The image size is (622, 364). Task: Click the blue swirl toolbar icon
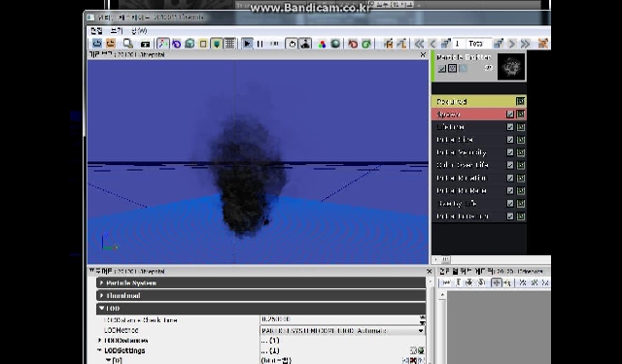pos(177,44)
